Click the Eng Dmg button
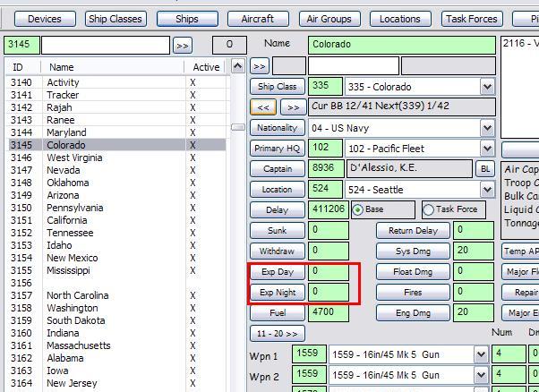The height and width of the screenshot is (392, 539). (413, 313)
